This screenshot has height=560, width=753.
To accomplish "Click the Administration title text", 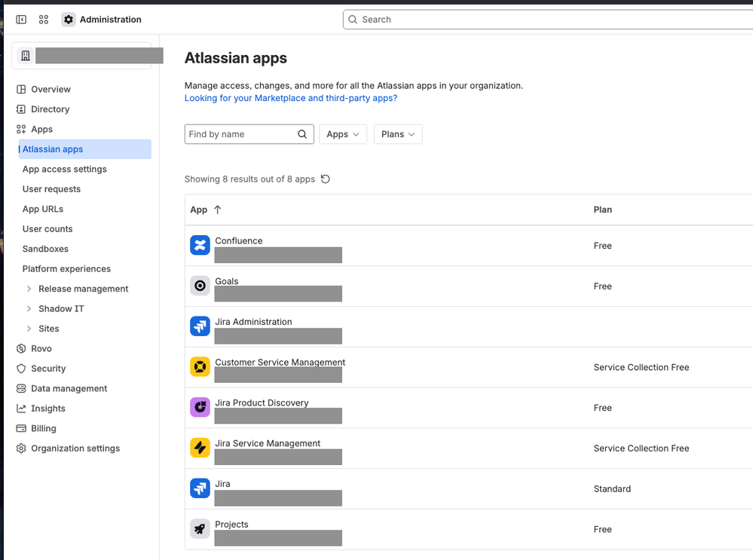I will [111, 19].
